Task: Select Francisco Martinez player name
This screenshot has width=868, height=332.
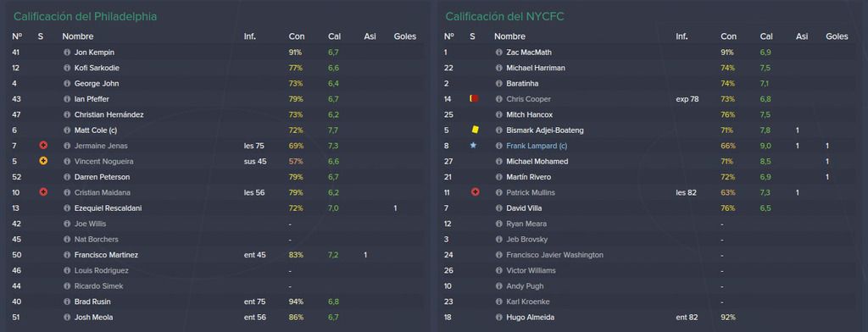Action: [x=106, y=255]
